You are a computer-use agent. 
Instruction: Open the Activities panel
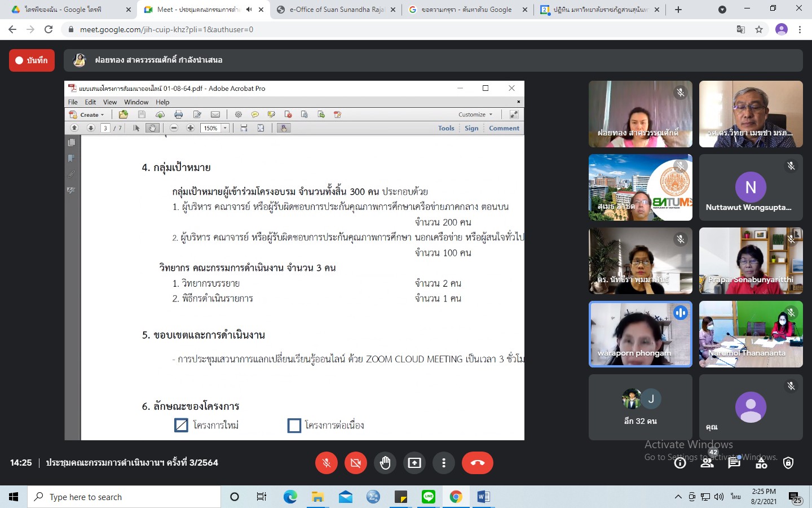(x=761, y=463)
